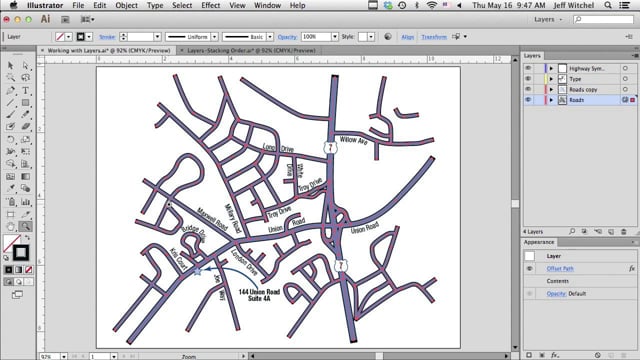Select the Pen tool

10,90
